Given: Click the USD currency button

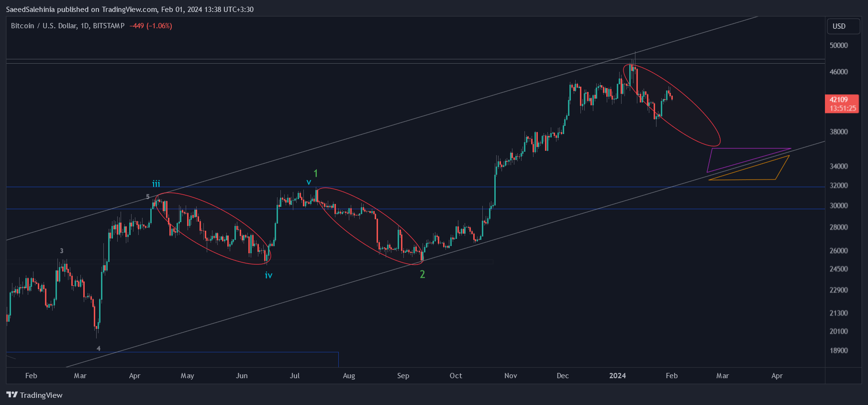Looking at the screenshot, I should (x=844, y=26).
